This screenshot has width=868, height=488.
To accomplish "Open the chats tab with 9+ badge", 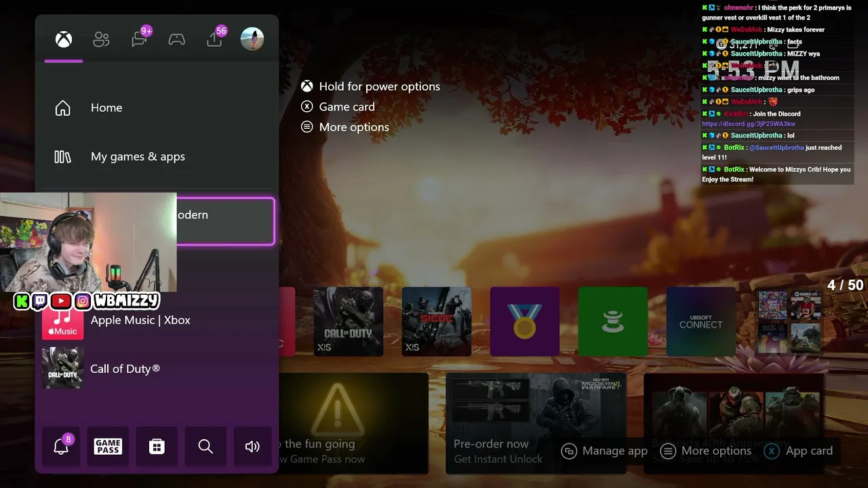I will pos(140,39).
